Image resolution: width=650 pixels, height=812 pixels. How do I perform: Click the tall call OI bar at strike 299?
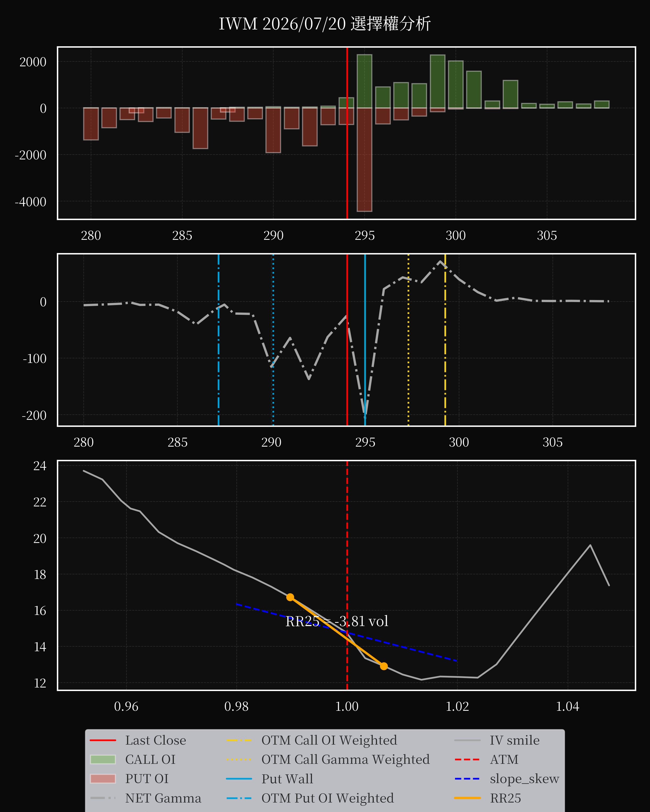tap(437, 82)
